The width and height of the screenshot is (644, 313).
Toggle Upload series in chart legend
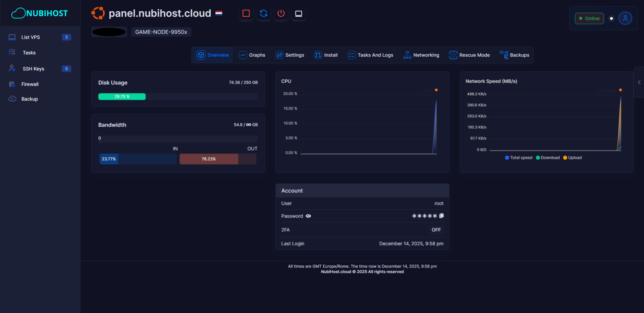pyautogui.click(x=572, y=158)
